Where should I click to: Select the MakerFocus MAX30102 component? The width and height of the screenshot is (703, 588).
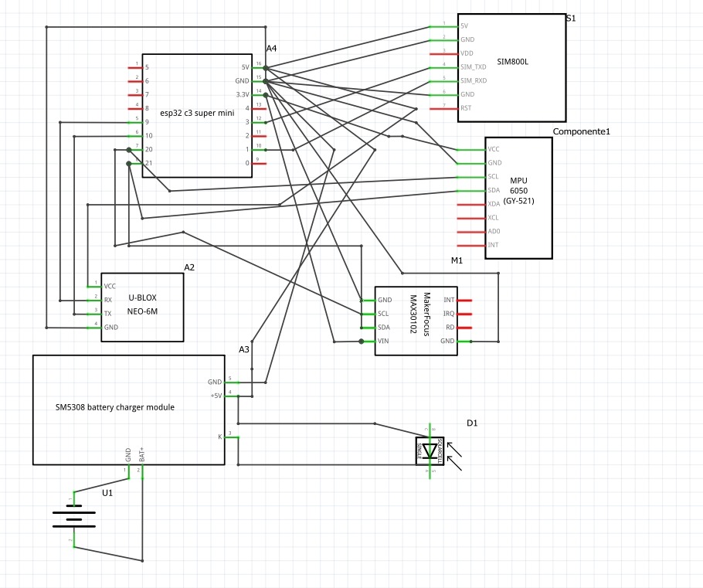pos(416,321)
